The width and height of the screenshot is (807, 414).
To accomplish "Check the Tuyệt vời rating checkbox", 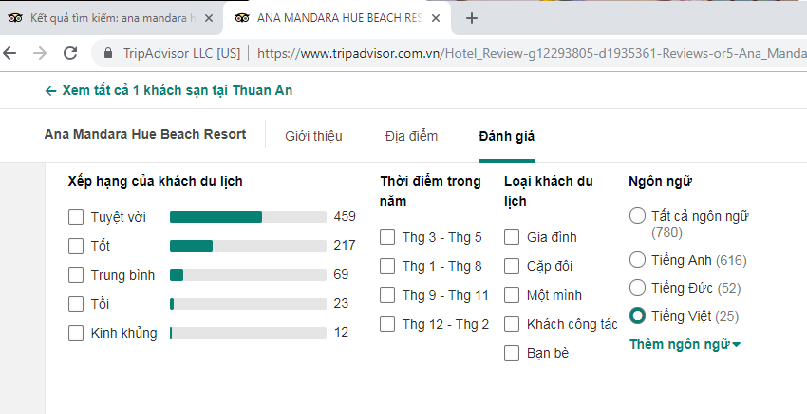I will 76,217.
